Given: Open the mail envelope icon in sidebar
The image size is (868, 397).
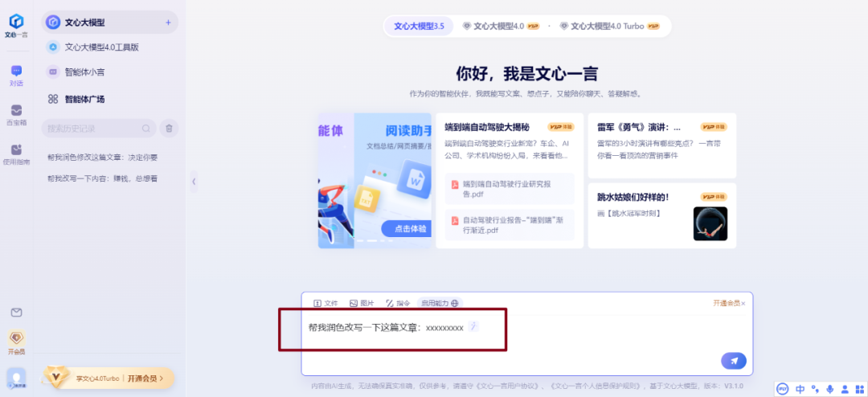Looking at the screenshot, I should click(17, 313).
